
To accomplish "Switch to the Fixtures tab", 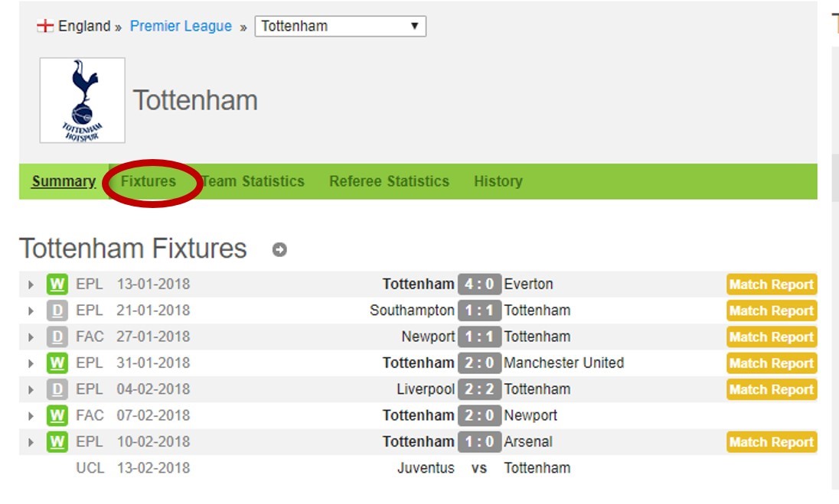I will [x=149, y=181].
